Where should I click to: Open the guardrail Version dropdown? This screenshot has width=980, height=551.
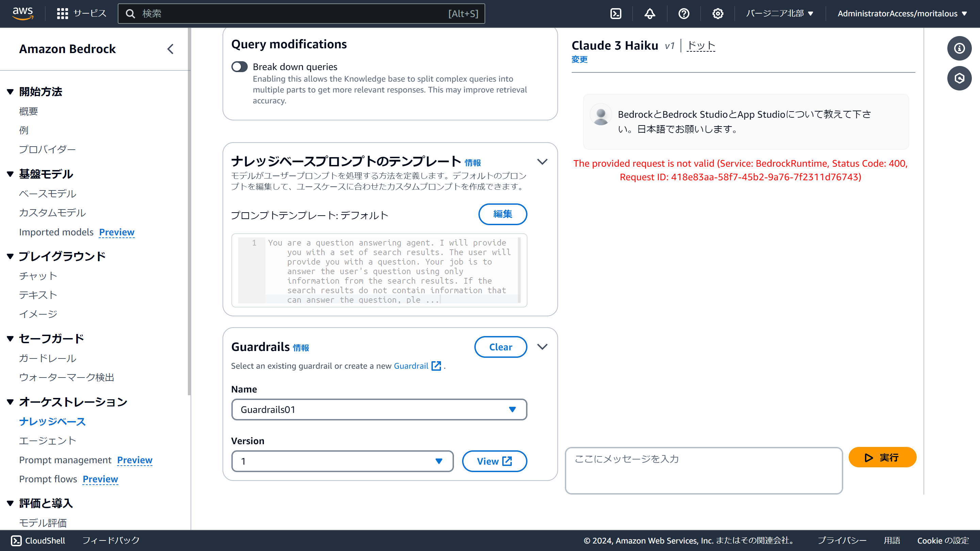tap(342, 461)
